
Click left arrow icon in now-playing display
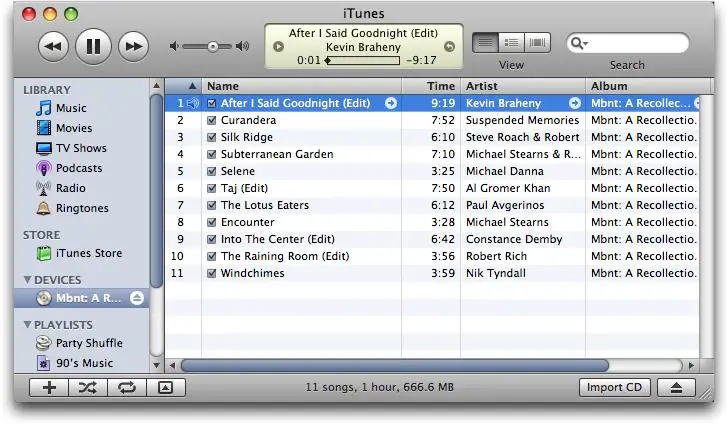[x=279, y=46]
